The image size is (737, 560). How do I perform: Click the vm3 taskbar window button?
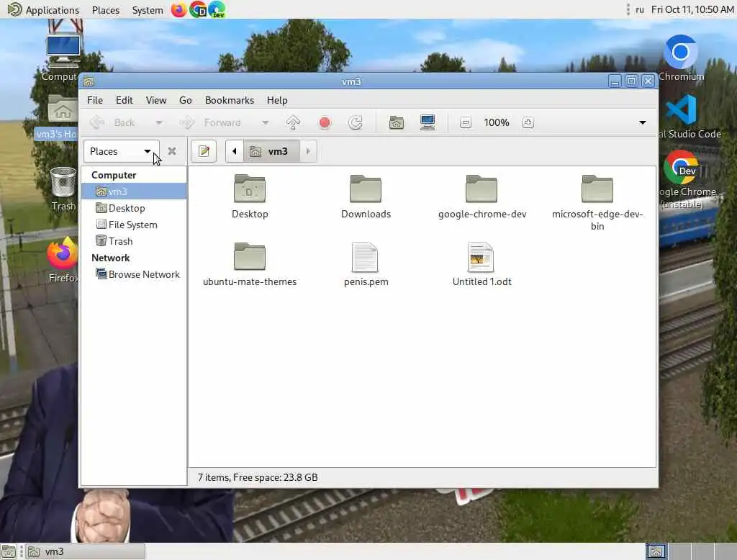[x=85, y=551]
